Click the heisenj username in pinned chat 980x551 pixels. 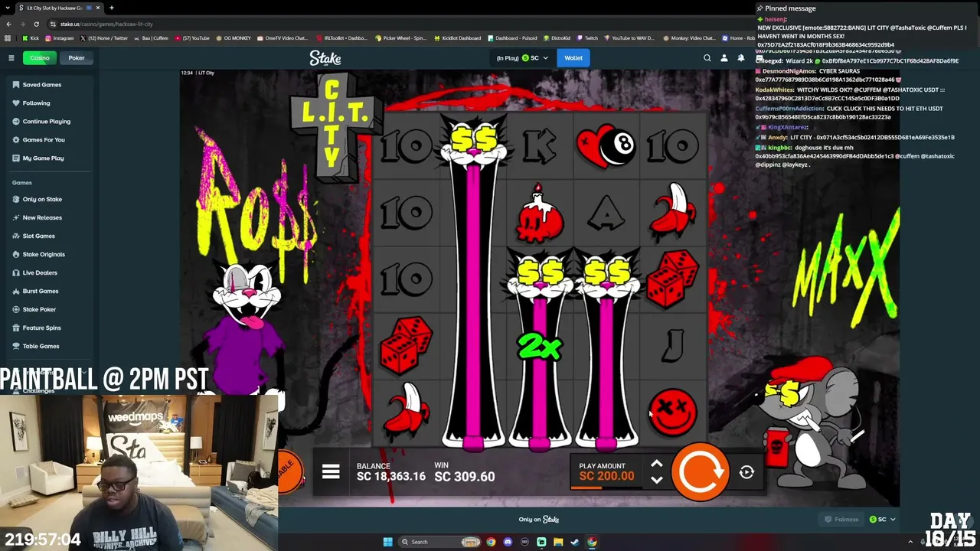coord(776,19)
